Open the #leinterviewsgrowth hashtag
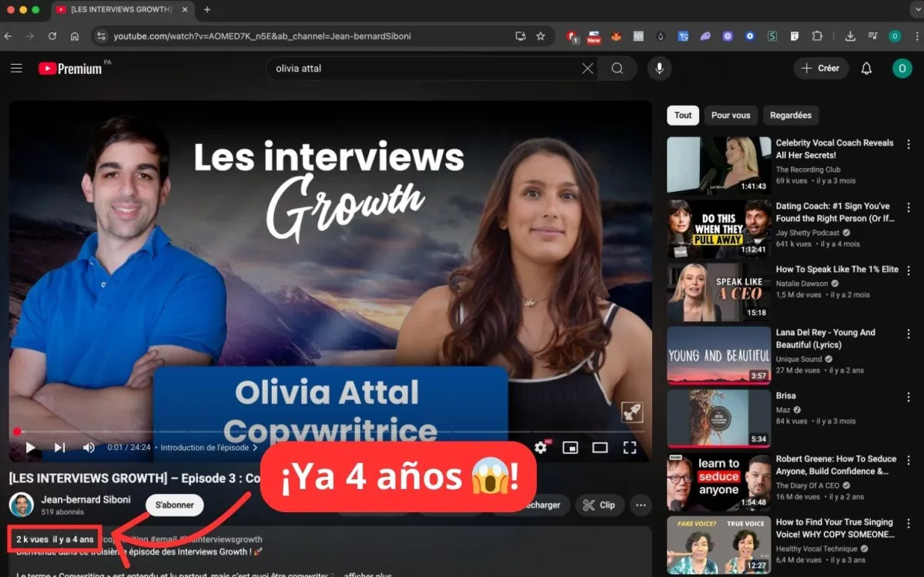The width and height of the screenshot is (924, 577). tap(221, 539)
